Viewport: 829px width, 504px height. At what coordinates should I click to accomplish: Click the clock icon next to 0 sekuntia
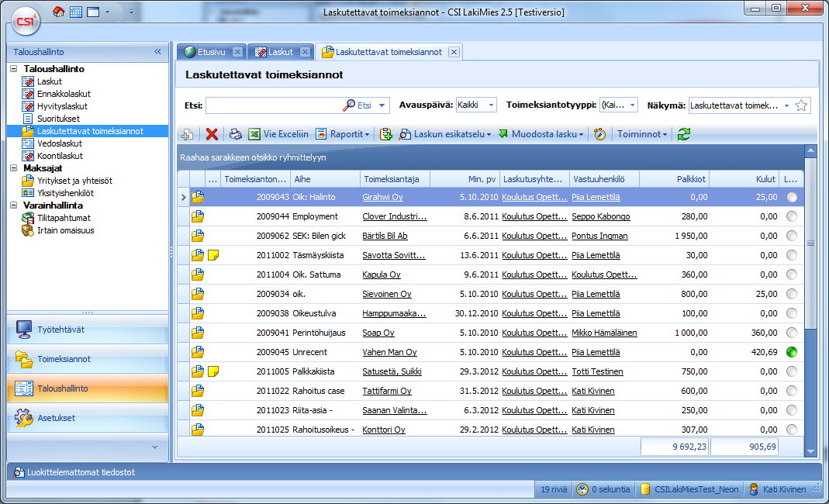click(x=582, y=489)
